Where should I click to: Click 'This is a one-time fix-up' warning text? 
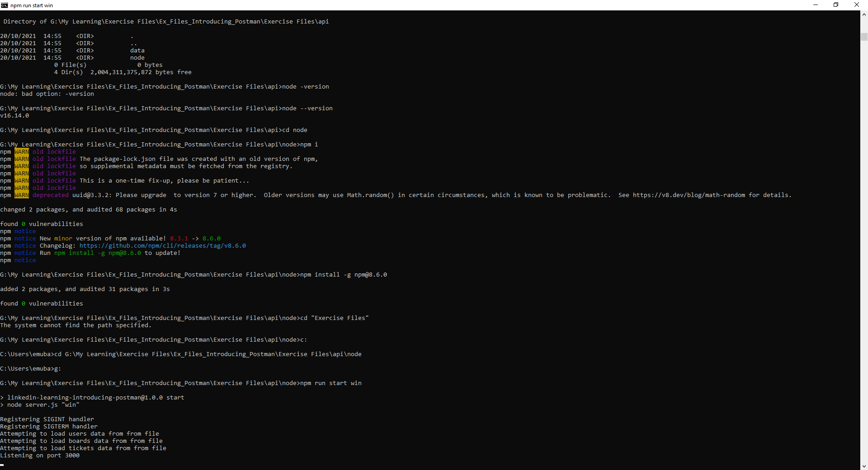[165, 181]
